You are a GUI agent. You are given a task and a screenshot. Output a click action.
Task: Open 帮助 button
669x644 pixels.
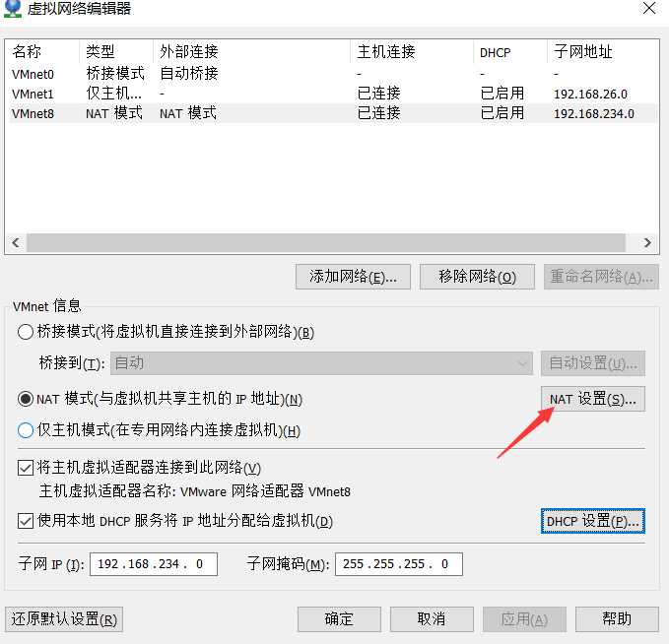click(x=617, y=619)
